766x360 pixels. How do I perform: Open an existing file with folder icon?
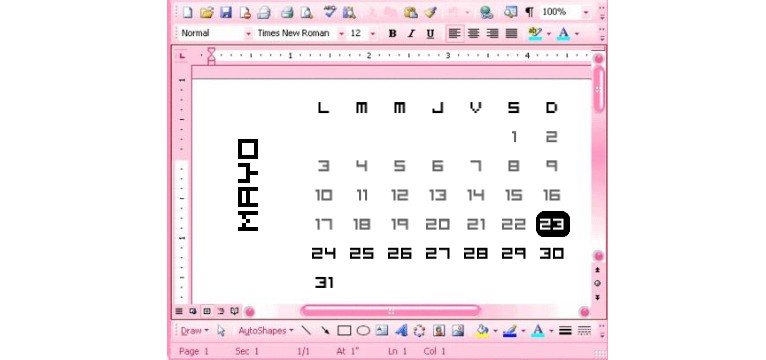207,12
